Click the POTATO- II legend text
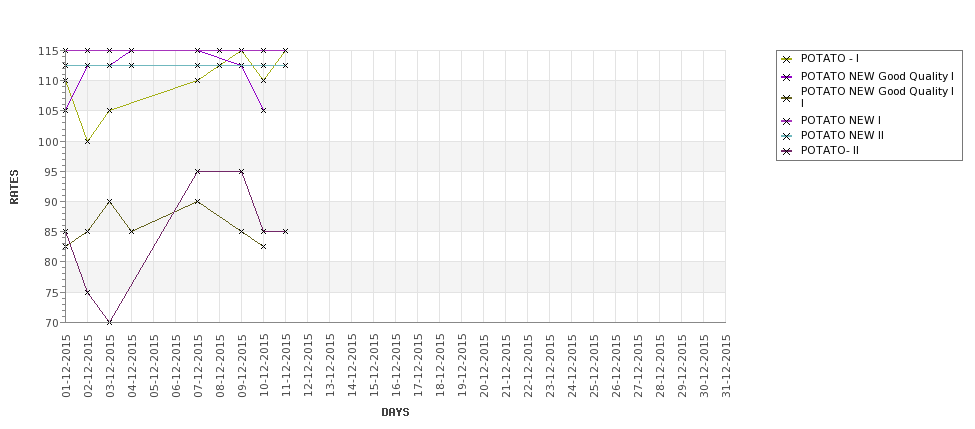 click(x=829, y=150)
